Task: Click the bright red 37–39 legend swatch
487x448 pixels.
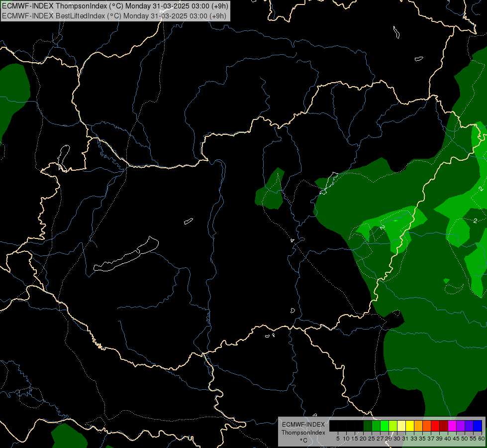Action: (435, 426)
